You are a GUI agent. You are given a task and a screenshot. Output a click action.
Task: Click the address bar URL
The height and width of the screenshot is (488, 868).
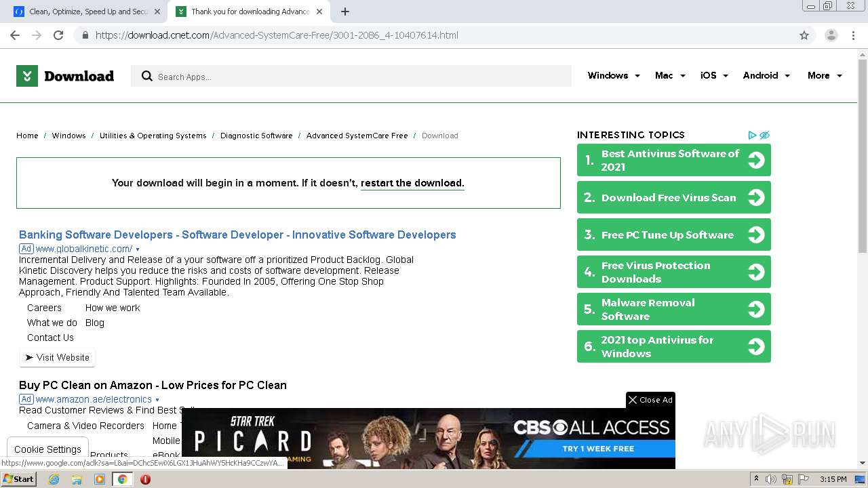277,35
